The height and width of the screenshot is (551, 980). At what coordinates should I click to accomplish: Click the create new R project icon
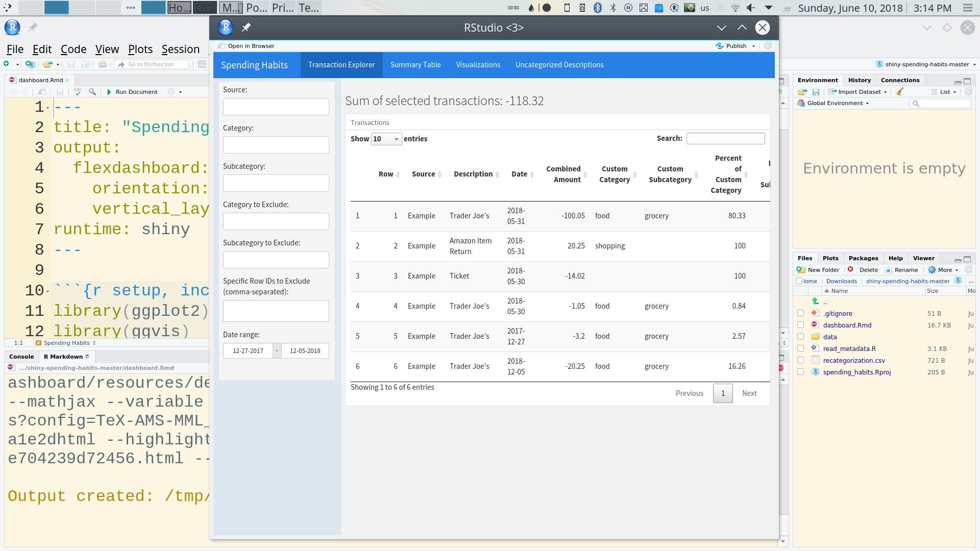point(30,64)
